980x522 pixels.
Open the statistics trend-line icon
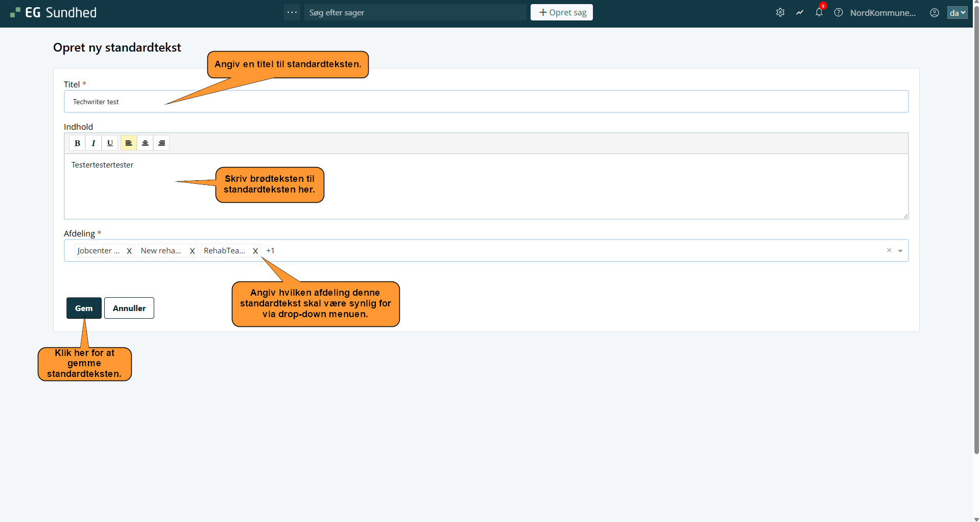799,13
